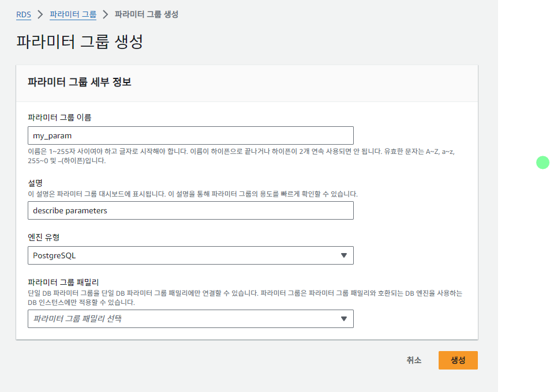The width and height of the screenshot is (550, 392).
Task: Cancel with the 취소 button
Action: coord(414,360)
